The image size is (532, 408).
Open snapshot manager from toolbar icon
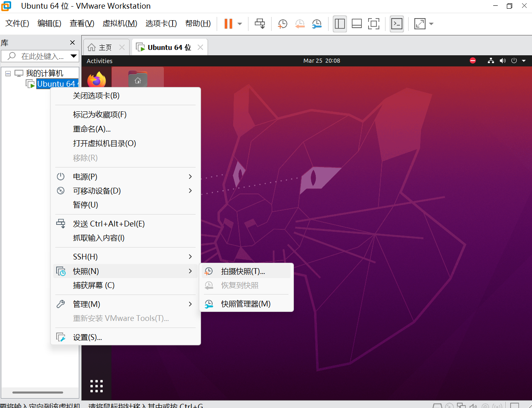[x=317, y=24]
